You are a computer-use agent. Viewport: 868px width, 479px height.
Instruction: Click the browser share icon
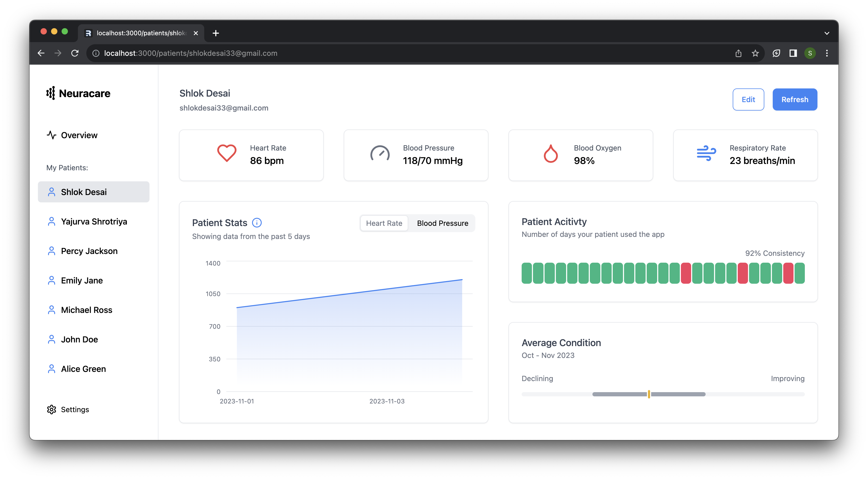click(x=738, y=53)
